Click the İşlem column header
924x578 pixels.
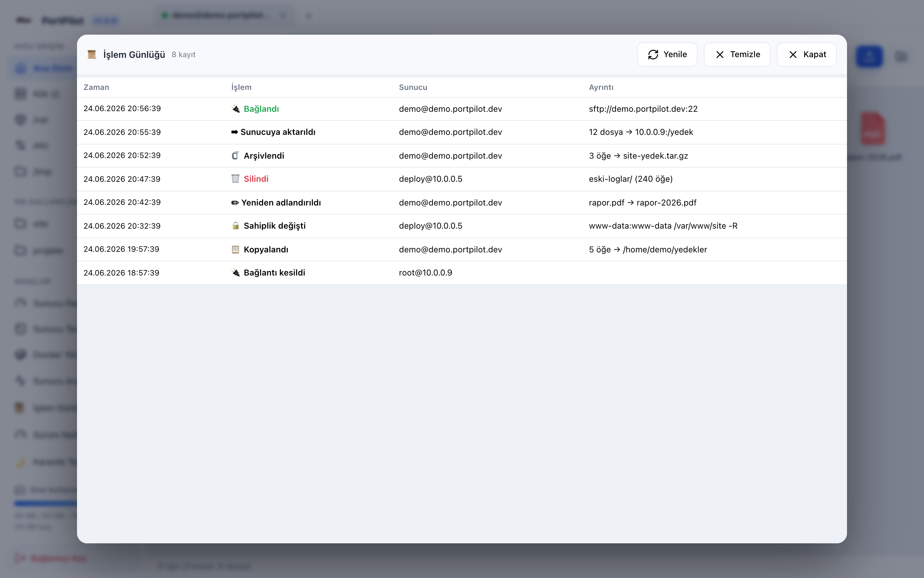coord(241,88)
